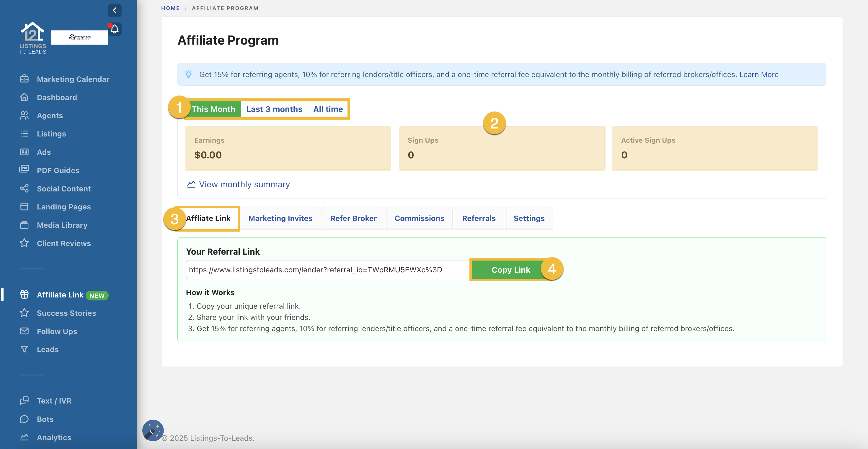Open the Commissions tab
Screen dimensions: 868x449
419,218
